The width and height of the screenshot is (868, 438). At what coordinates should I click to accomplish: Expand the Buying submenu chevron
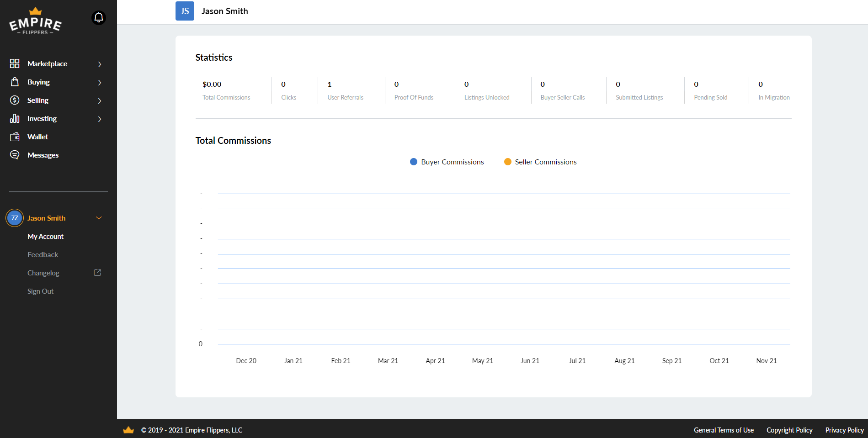pos(100,82)
